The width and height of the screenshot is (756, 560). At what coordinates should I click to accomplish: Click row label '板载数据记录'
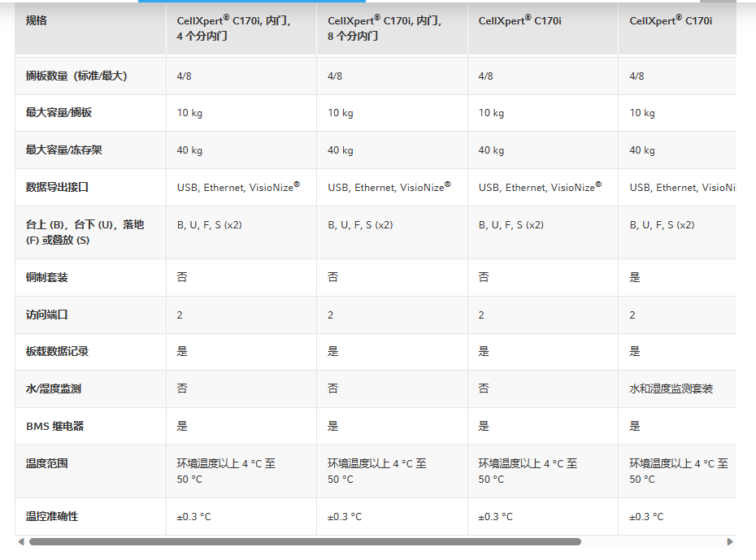(x=57, y=351)
